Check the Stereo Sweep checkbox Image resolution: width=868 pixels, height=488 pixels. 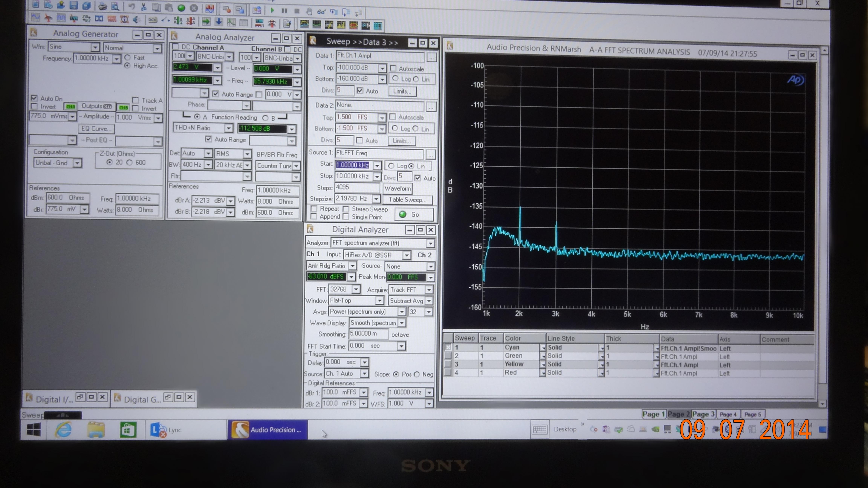click(346, 209)
